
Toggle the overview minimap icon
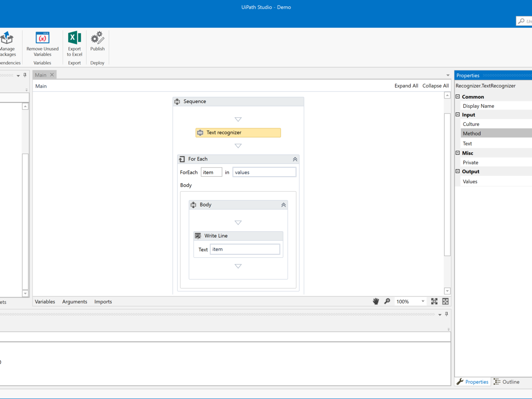point(446,301)
